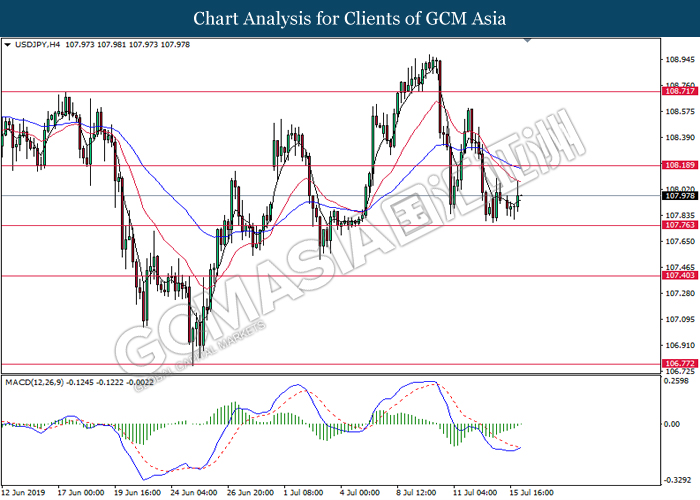
Task: Click the 108.717 price level label
Action: (680, 91)
